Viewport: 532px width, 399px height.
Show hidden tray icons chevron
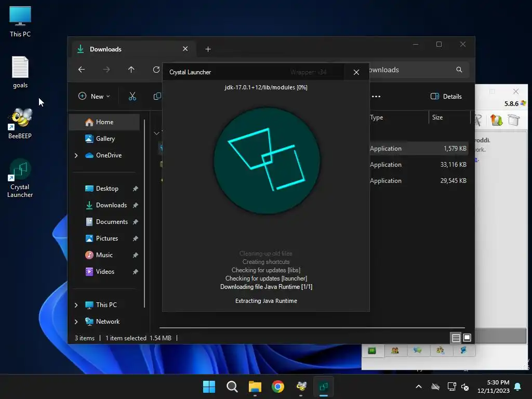click(419, 387)
